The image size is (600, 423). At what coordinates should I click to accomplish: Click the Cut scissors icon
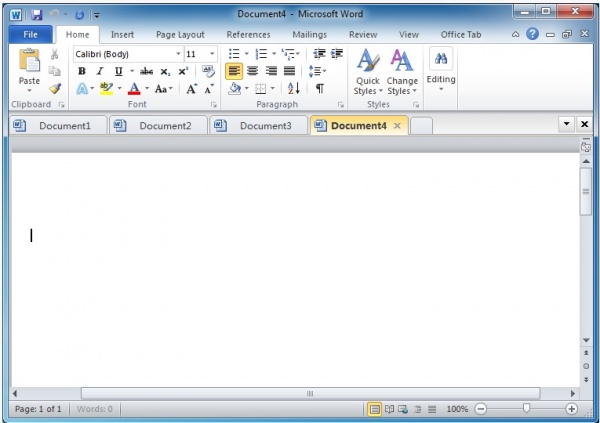55,54
